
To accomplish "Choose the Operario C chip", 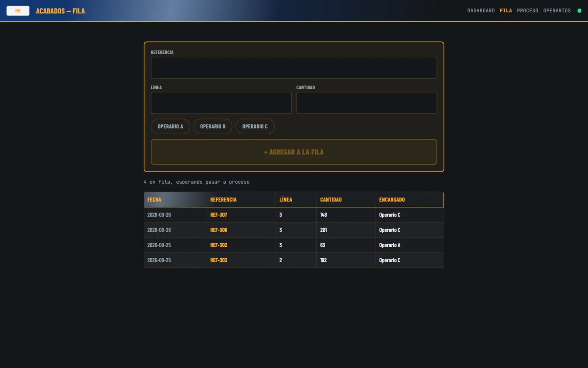I will coord(255,126).
